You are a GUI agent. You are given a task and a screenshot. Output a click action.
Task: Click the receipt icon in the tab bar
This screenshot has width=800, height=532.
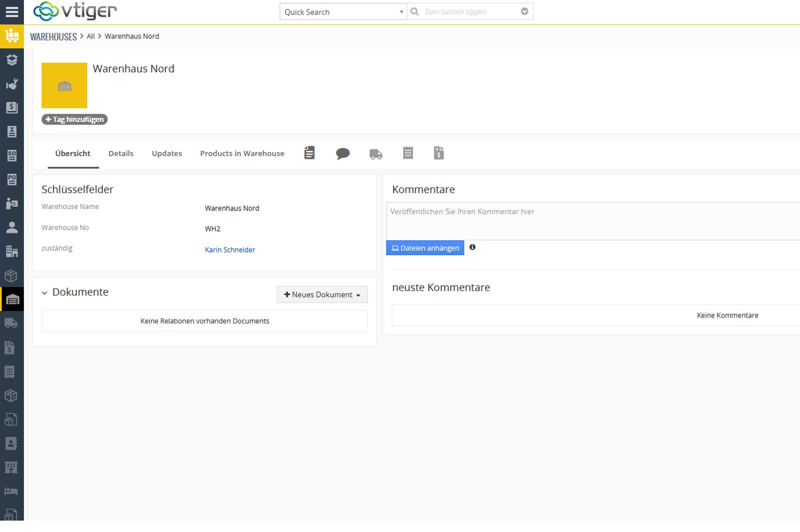pyautogui.click(x=408, y=153)
